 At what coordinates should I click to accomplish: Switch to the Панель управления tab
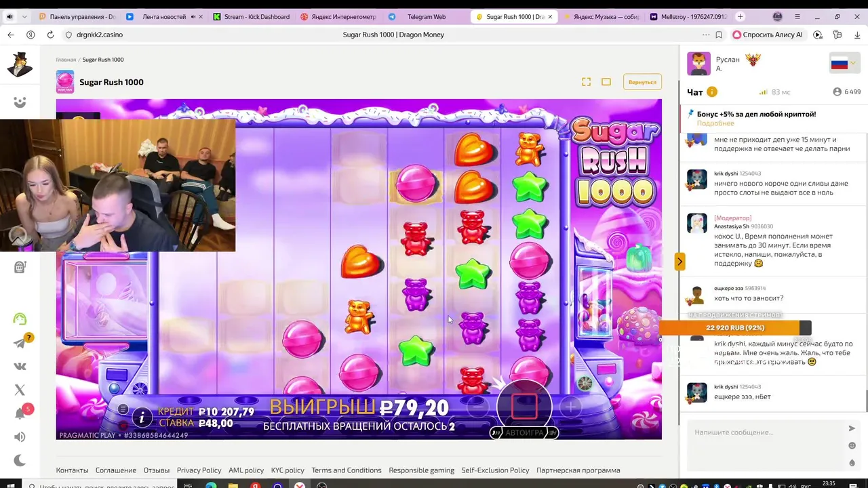pos(77,16)
